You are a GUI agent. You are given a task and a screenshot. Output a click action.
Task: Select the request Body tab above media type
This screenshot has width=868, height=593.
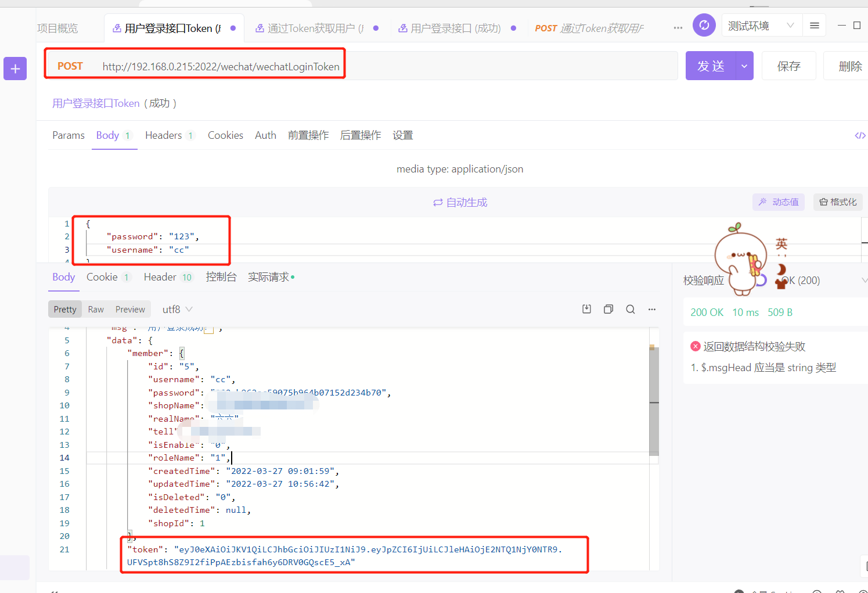[114, 135]
